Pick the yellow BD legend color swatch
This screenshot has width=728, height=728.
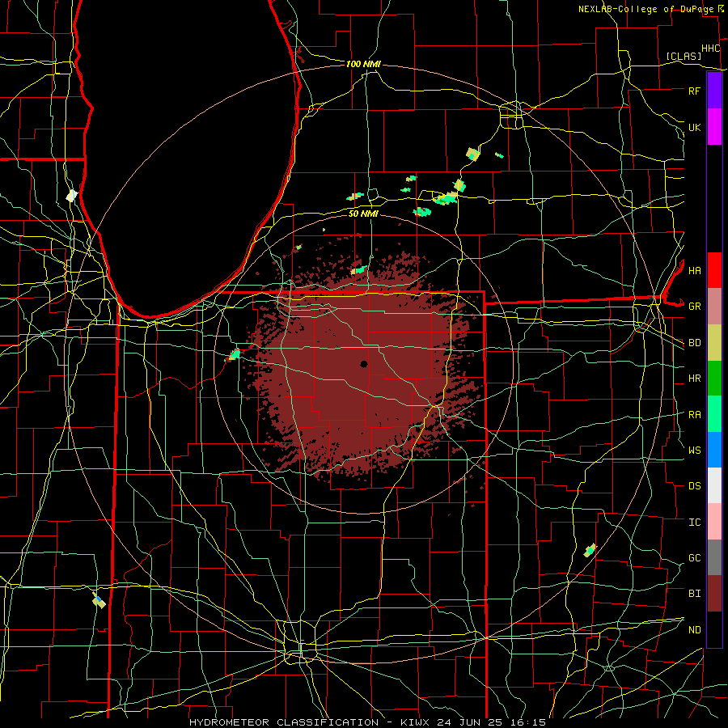tap(714, 343)
